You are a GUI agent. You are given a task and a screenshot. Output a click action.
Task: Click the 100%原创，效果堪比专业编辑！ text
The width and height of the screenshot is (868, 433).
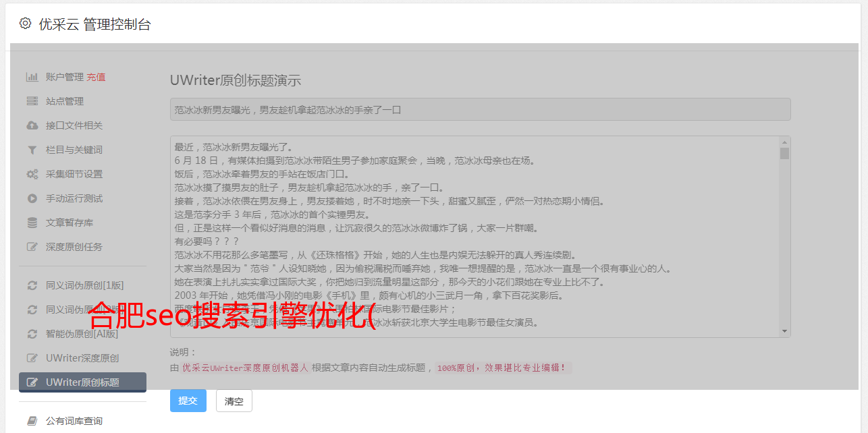[x=502, y=368]
